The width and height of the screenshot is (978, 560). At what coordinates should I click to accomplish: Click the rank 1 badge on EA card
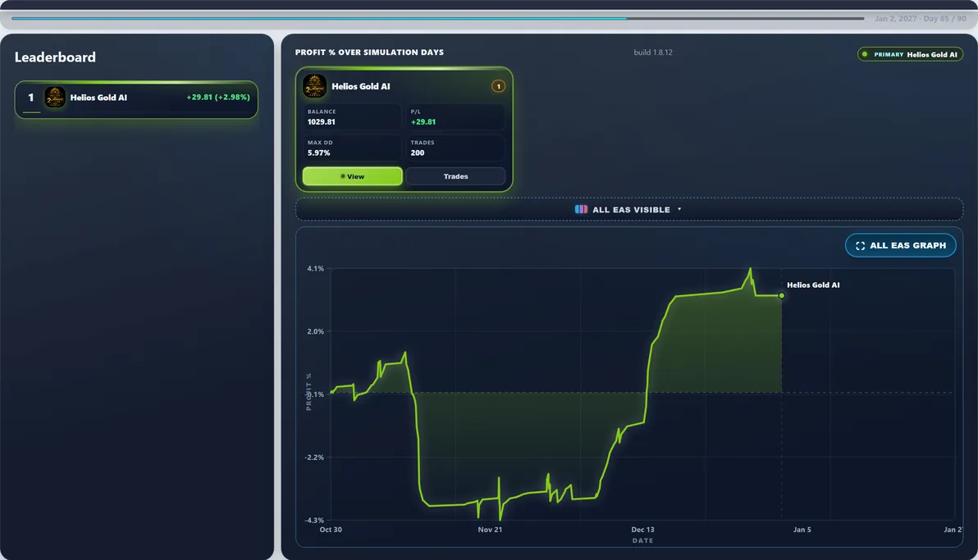pyautogui.click(x=498, y=86)
